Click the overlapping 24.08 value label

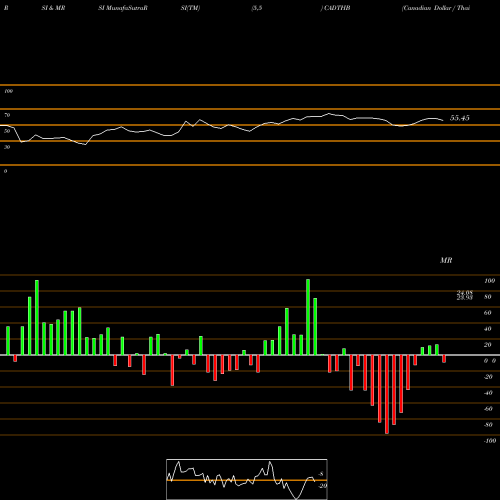465,293
